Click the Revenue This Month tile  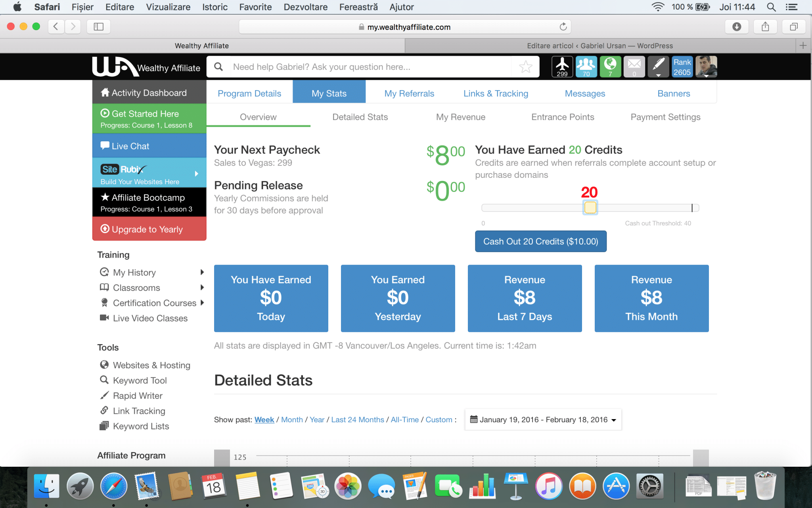(651, 298)
